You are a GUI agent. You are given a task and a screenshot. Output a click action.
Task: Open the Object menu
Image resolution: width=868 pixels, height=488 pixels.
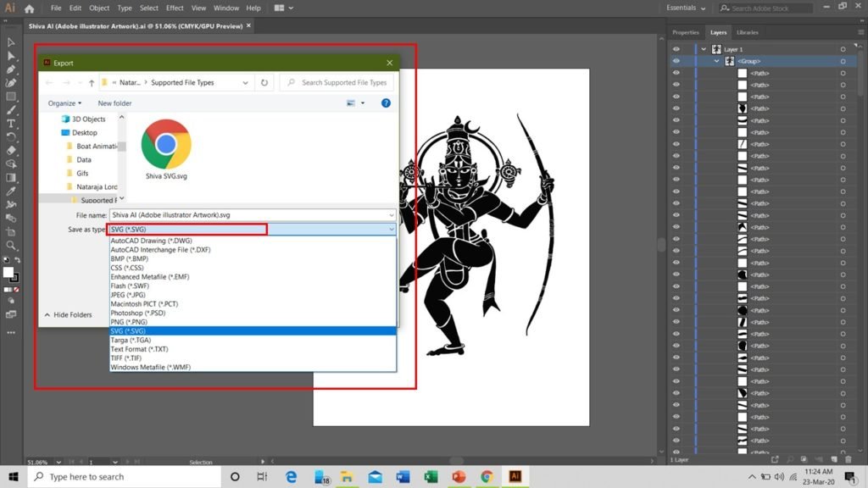coord(99,8)
